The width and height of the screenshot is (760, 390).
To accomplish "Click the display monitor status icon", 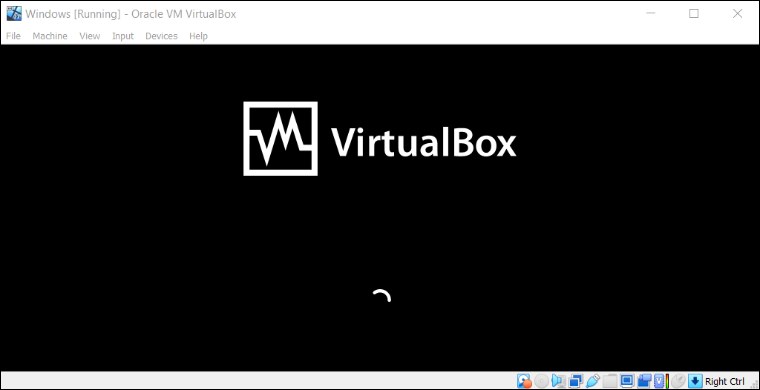I will [627, 381].
